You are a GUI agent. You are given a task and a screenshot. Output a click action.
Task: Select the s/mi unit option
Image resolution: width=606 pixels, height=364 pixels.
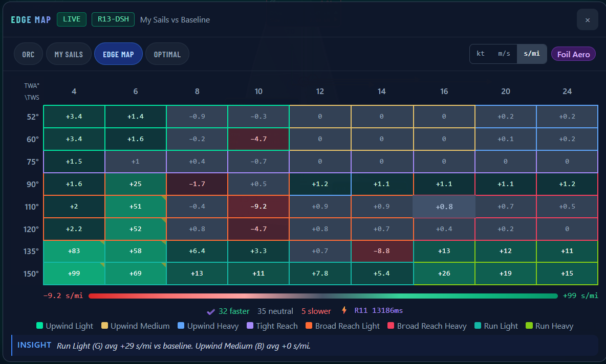point(532,54)
